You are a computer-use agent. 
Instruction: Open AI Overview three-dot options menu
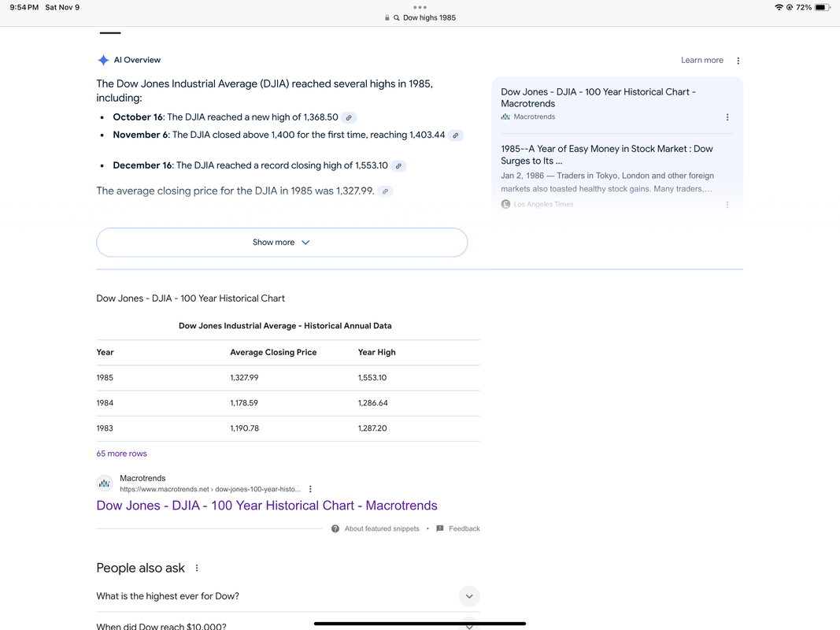738,61
